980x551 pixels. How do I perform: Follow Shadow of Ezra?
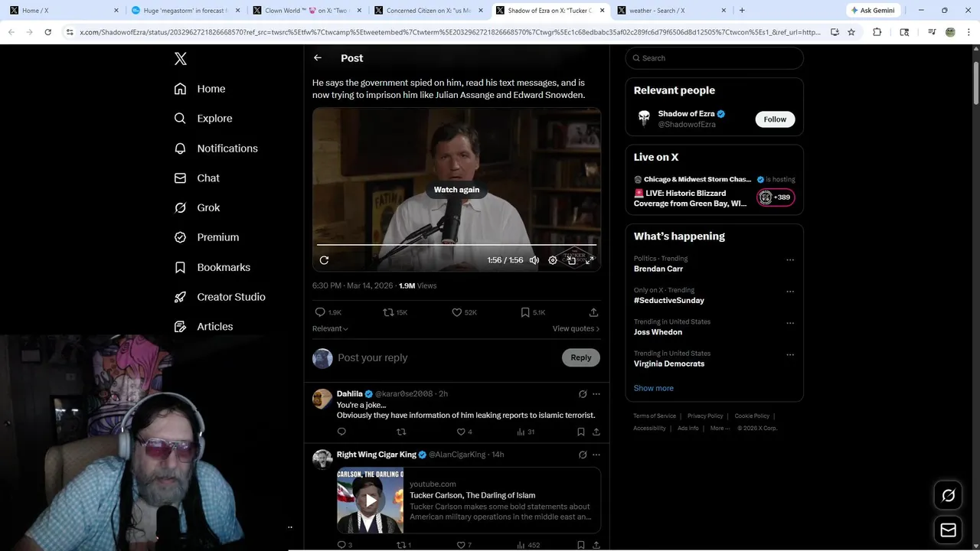[775, 119]
